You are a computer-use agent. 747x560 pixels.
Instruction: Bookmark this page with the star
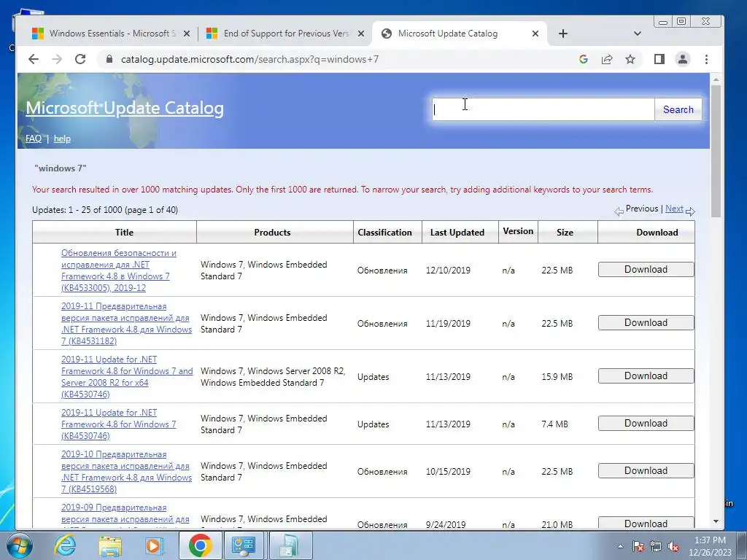click(x=630, y=59)
